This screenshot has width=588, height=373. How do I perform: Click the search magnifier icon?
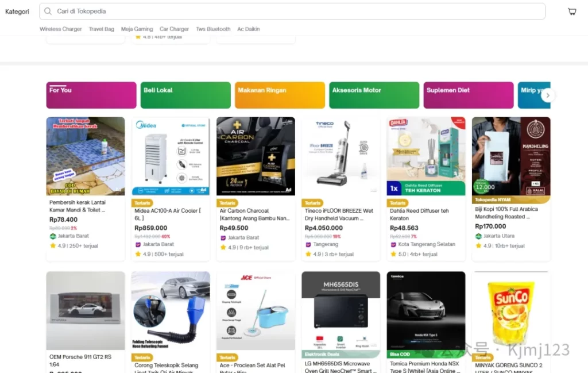(48, 11)
